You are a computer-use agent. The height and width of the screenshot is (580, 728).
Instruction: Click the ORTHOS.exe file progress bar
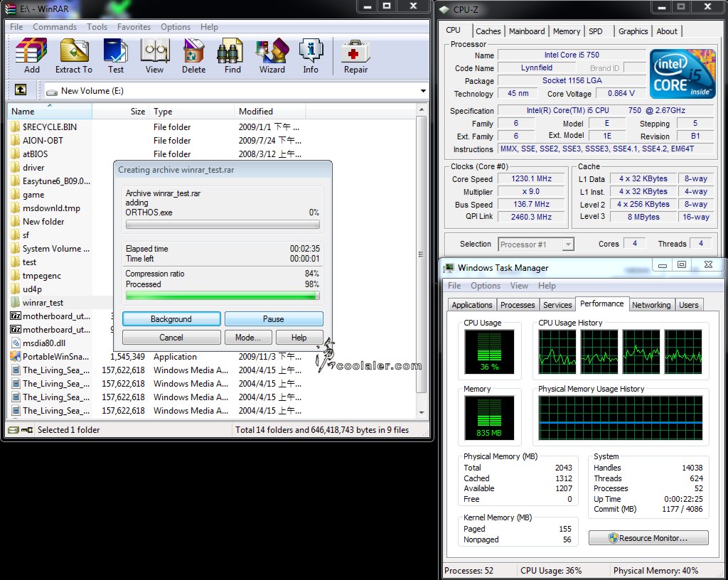point(223,225)
